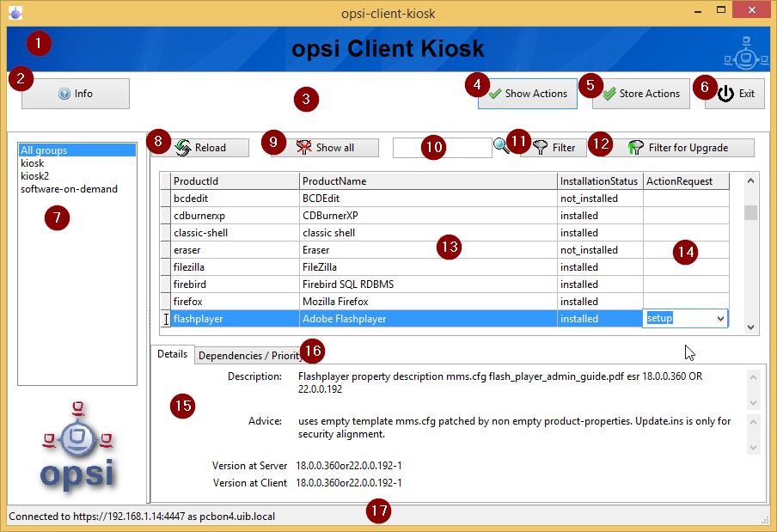Maximize the opsi-client-kiosk window
The image size is (777, 532).
[x=721, y=10]
